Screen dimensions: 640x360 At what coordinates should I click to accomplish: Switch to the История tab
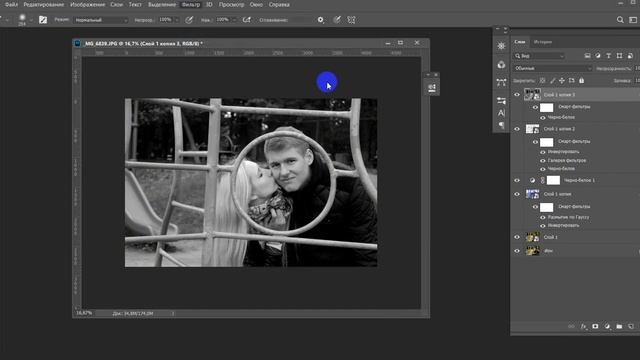543,42
